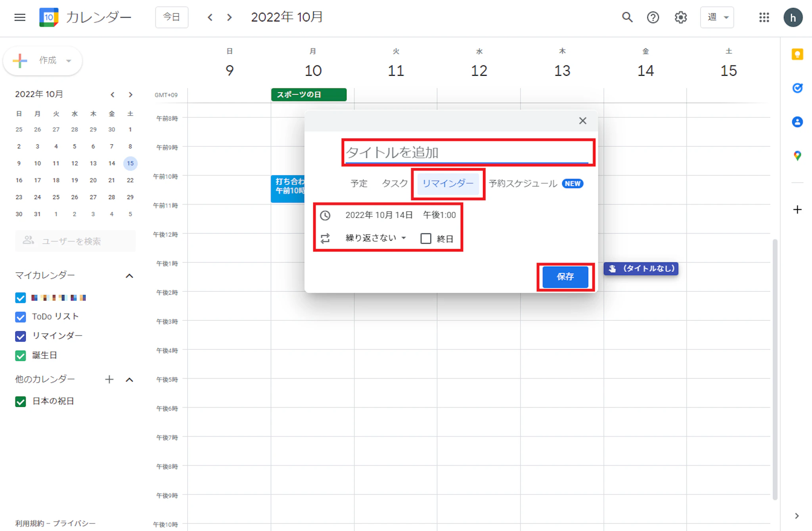Screen dimensions: 812x531
Task: Open Google Maps side panel icon
Action: coord(797,155)
